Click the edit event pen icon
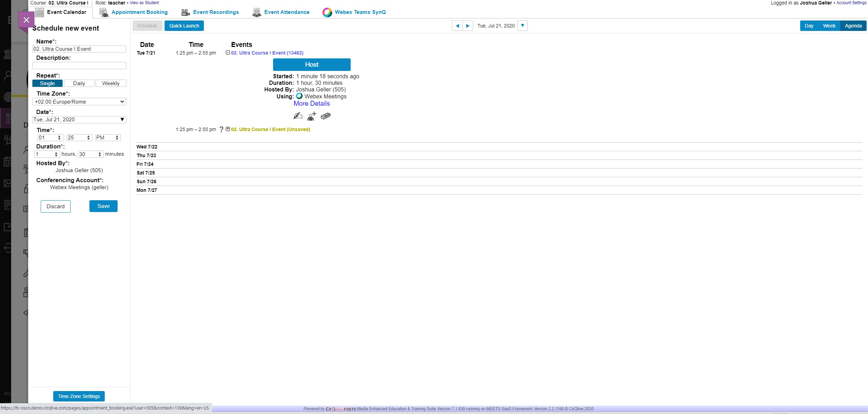 click(x=298, y=116)
